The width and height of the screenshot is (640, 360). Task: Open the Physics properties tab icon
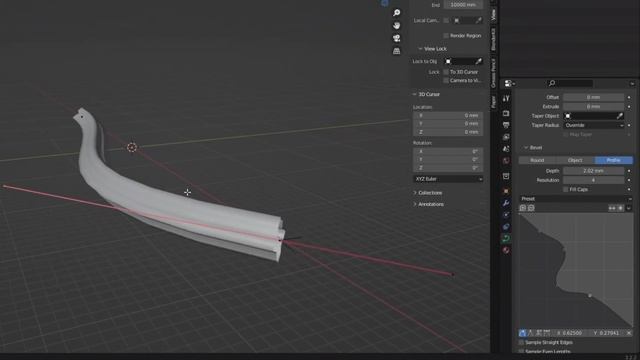tap(506, 215)
